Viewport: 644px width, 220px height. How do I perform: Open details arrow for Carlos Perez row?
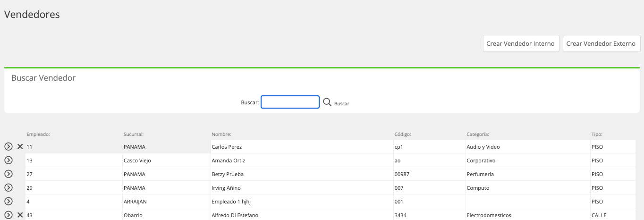tap(8, 147)
